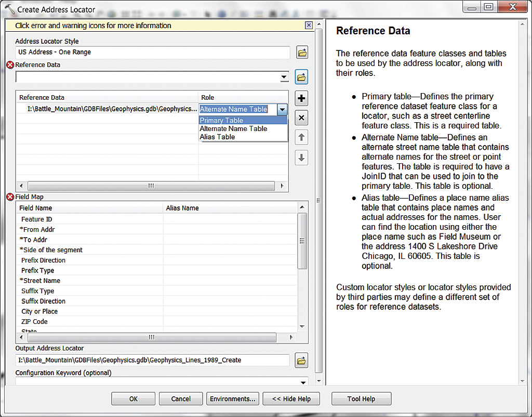Click Hide Help button
Image resolution: width=532 pixels, height=417 pixels.
[291, 399]
